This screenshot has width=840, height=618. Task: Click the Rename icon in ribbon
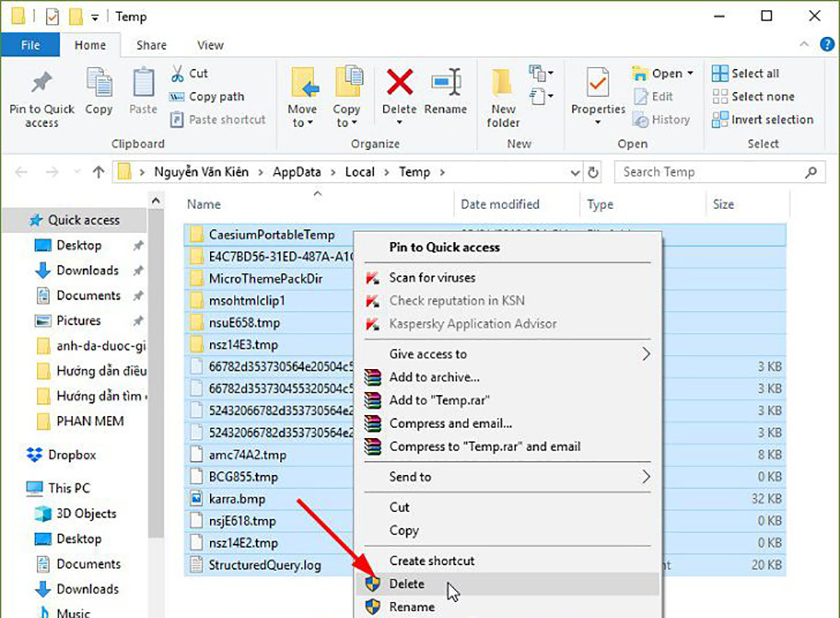click(x=446, y=84)
